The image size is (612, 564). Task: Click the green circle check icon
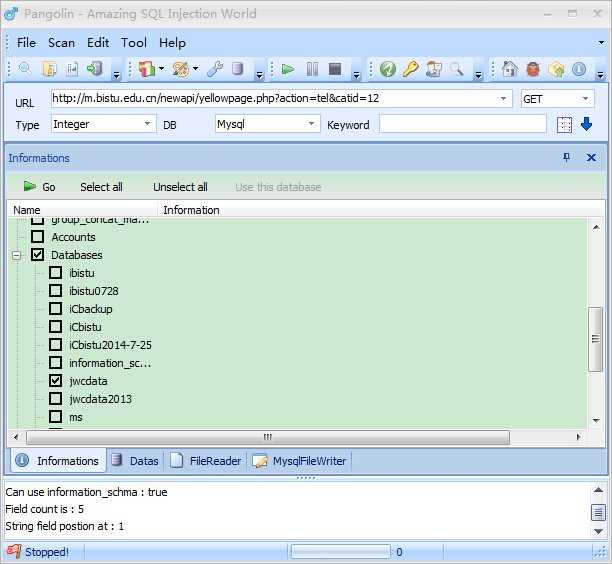388,69
